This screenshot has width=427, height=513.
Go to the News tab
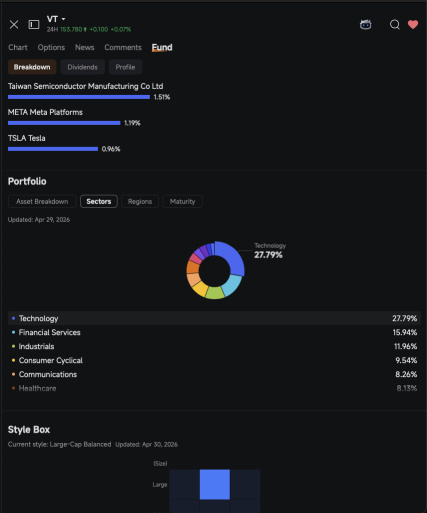[84, 47]
